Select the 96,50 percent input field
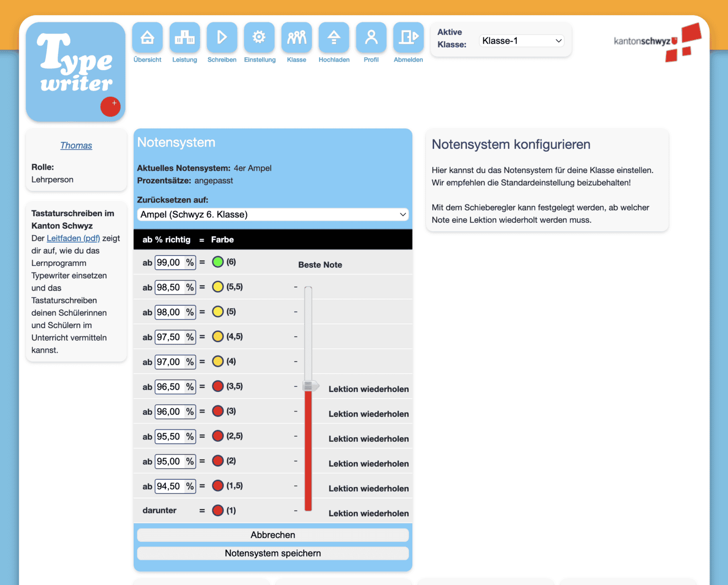 pos(169,387)
